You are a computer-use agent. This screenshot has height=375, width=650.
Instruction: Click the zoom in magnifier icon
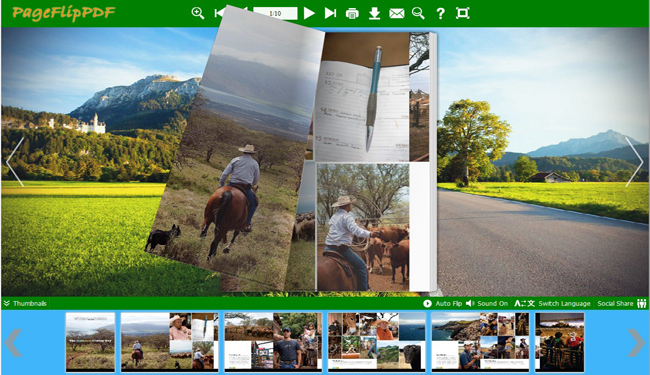click(x=198, y=13)
